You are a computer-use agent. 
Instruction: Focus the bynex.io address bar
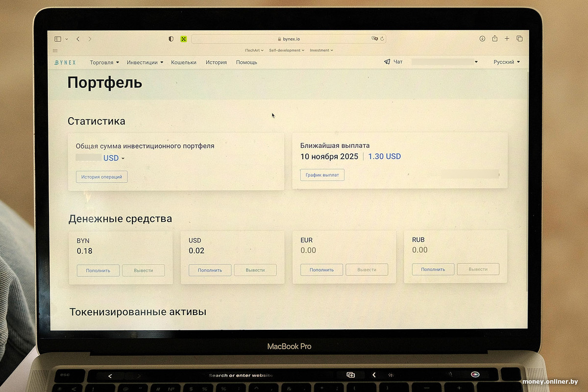click(288, 39)
